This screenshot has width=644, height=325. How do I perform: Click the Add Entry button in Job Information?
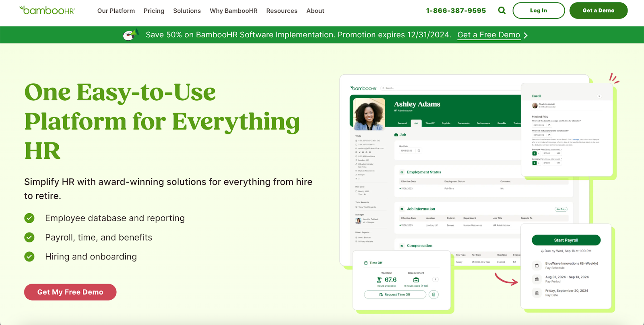pos(561,209)
